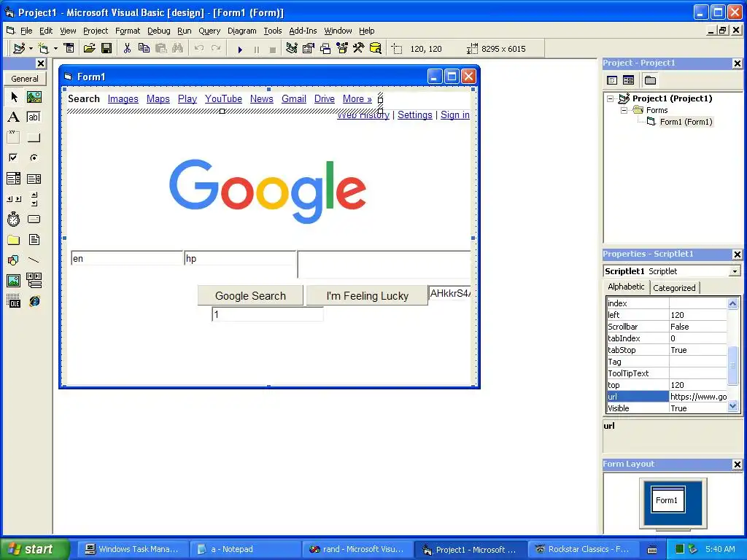Click the I'm Feeling Lucky button

[368, 296]
